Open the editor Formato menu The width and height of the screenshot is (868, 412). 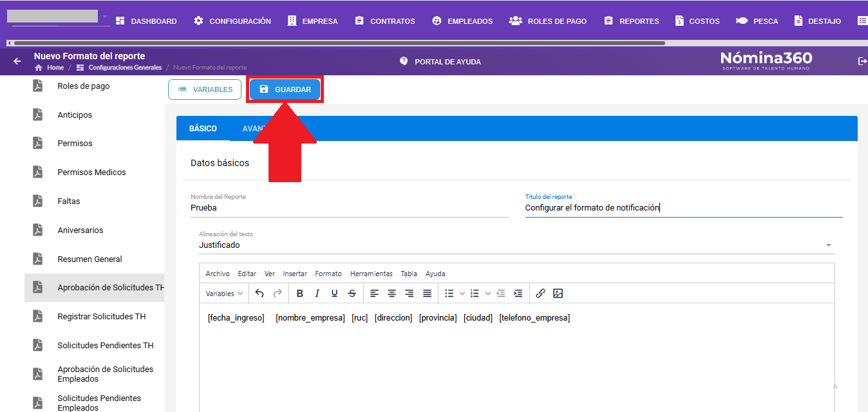[328, 274]
